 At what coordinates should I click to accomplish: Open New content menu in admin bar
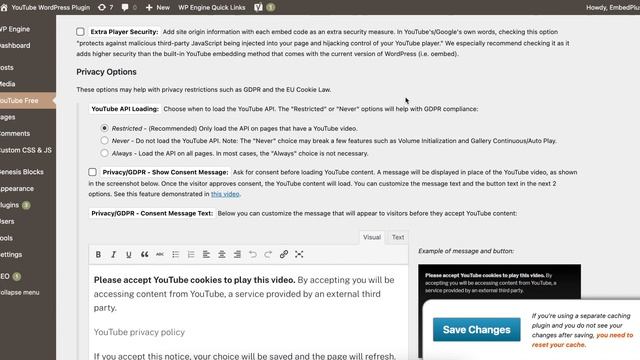[158, 7]
